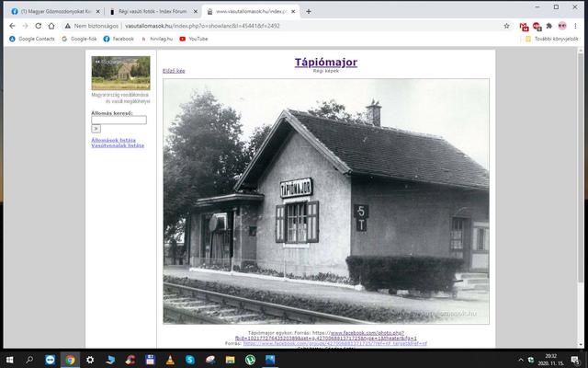The width and height of the screenshot is (588, 368).
Task: Open the red M mail extension
Action: point(524,27)
